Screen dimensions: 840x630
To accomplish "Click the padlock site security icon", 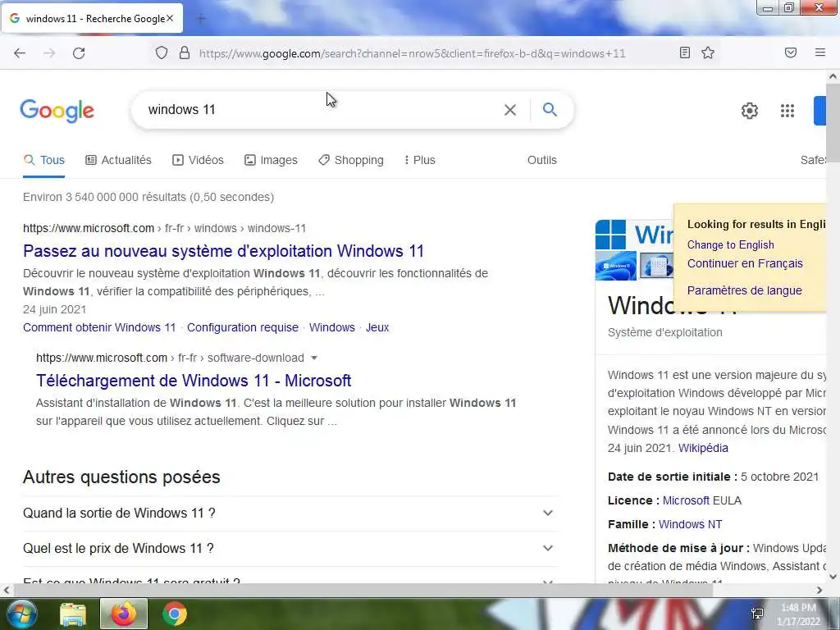I will [x=185, y=52].
